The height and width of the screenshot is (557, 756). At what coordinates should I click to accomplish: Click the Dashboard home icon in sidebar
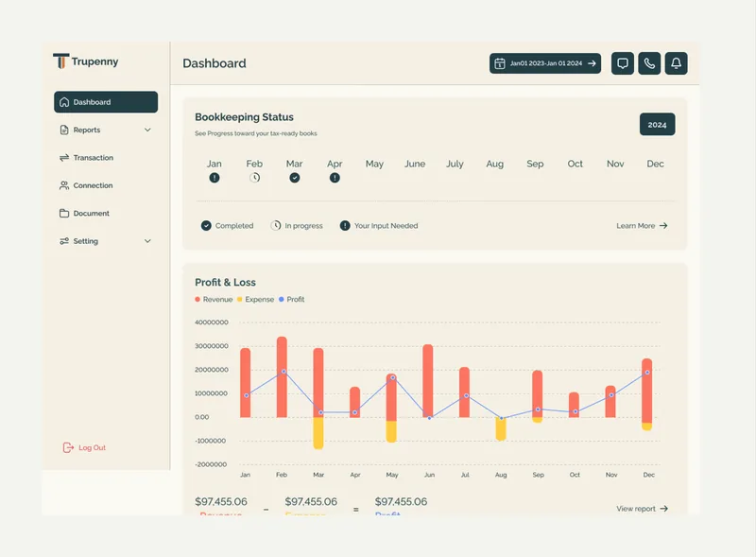point(64,102)
